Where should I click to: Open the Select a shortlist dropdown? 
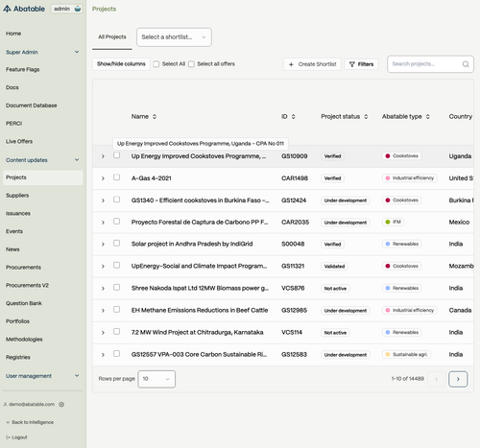tap(174, 37)
